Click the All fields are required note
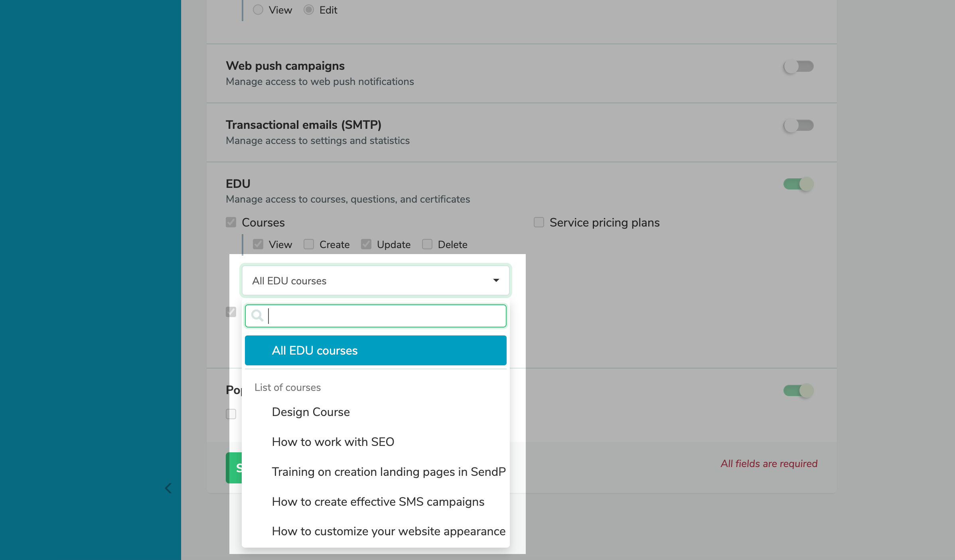Screen dimensions: 955x560 (x=769, y=463)
